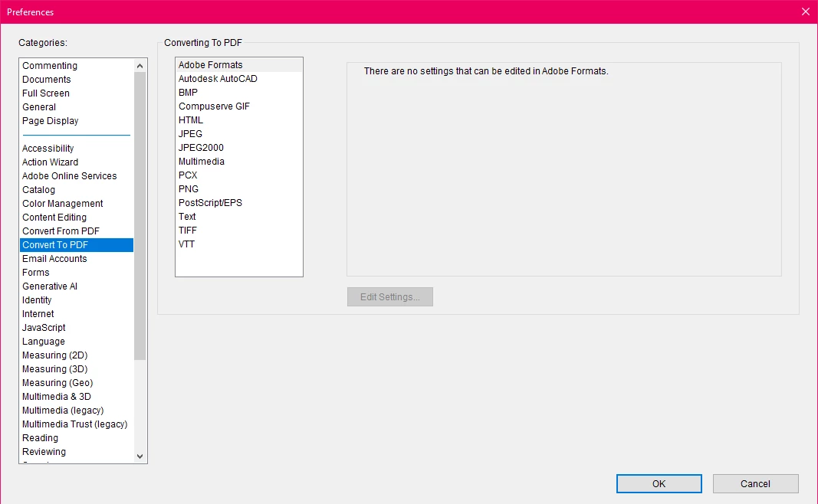This screenshot has width=818, height=504.
Task: Select the Reviewing category
Action: point(77,453)
